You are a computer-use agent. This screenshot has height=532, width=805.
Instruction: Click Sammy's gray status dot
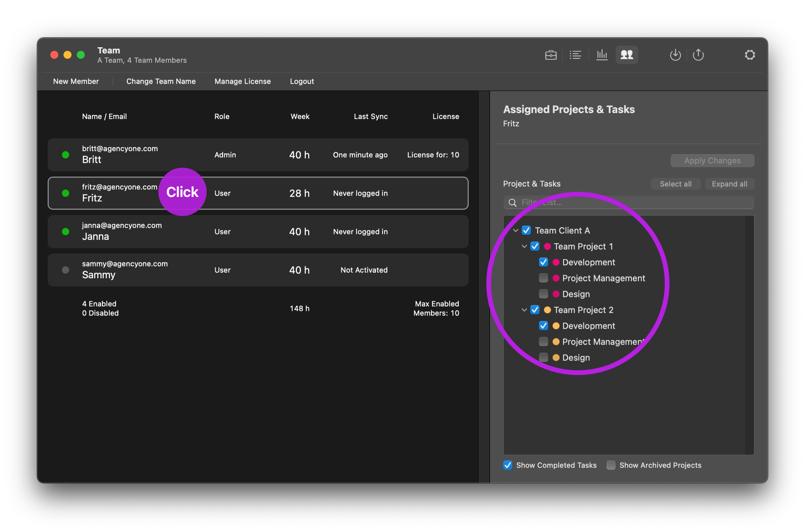[66, 270]
